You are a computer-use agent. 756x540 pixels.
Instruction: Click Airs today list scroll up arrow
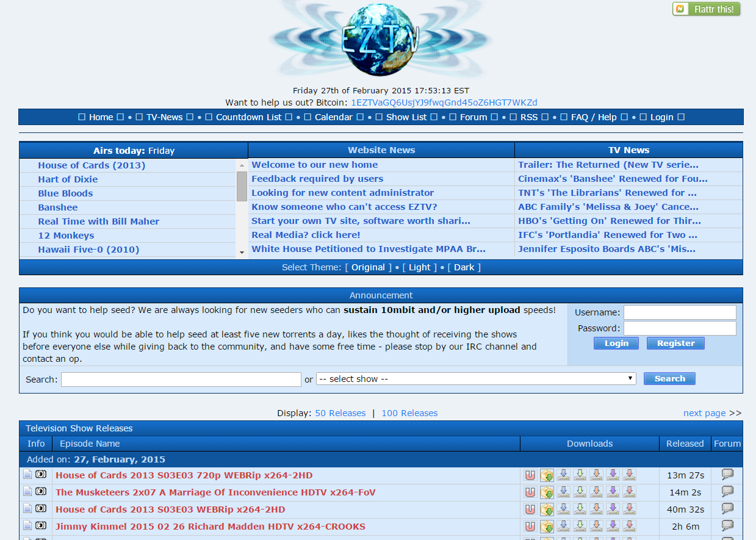pyautogui.click(x=242, y=165)
